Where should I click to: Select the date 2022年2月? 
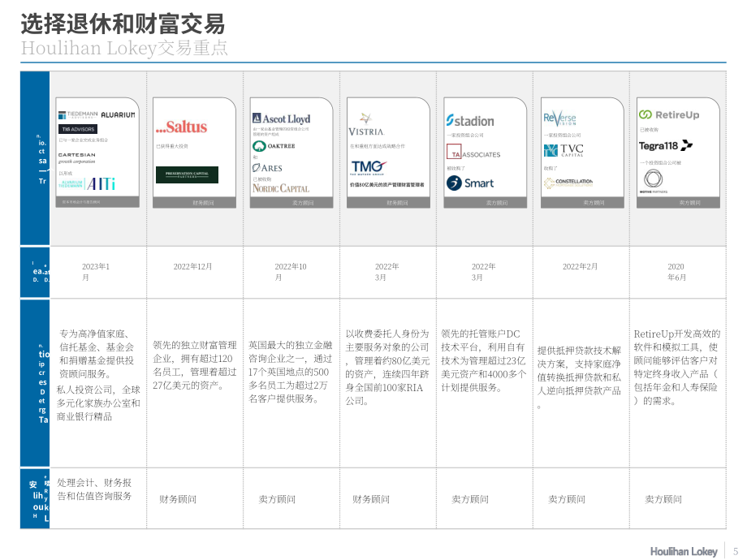coord(580,267)
